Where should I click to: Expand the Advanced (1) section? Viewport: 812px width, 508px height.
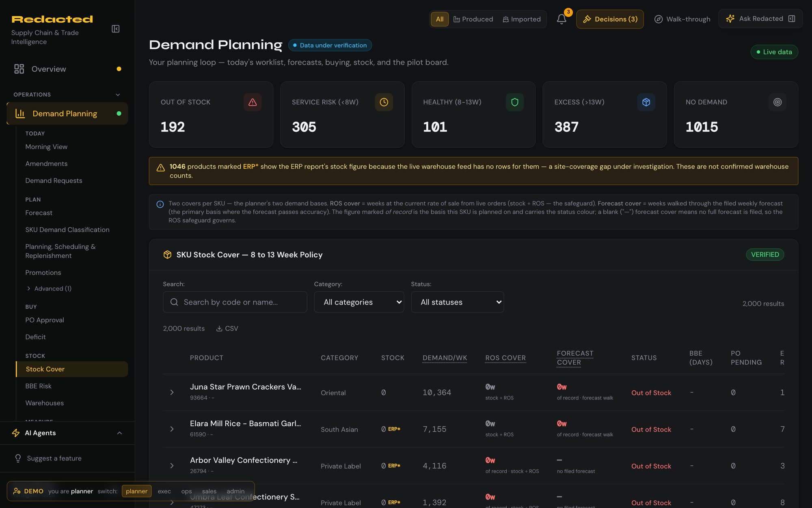click(49, 289)
